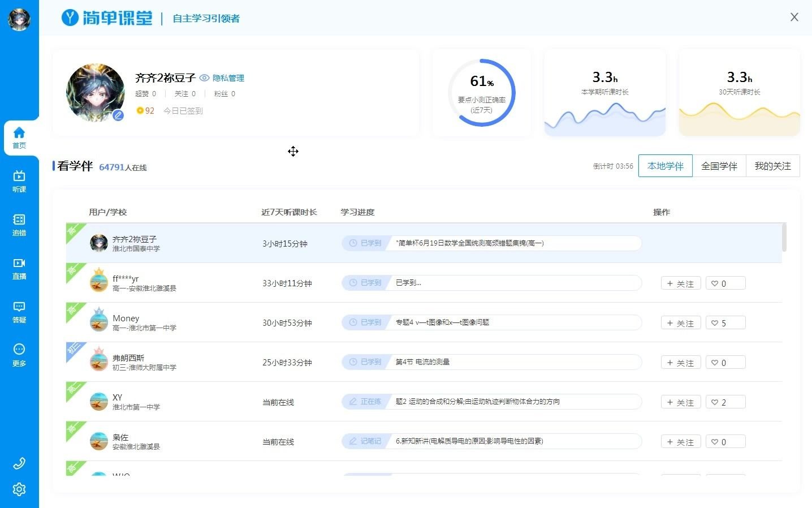Open the 61% accuracy circular progress card
Viewport: 812px width, 508px height.
click(482, 93)
